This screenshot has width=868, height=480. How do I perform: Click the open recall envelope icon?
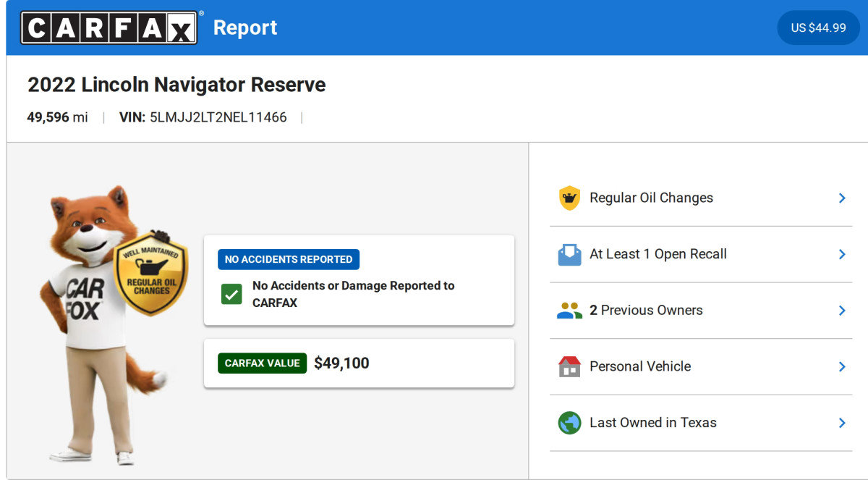(569, 254)
